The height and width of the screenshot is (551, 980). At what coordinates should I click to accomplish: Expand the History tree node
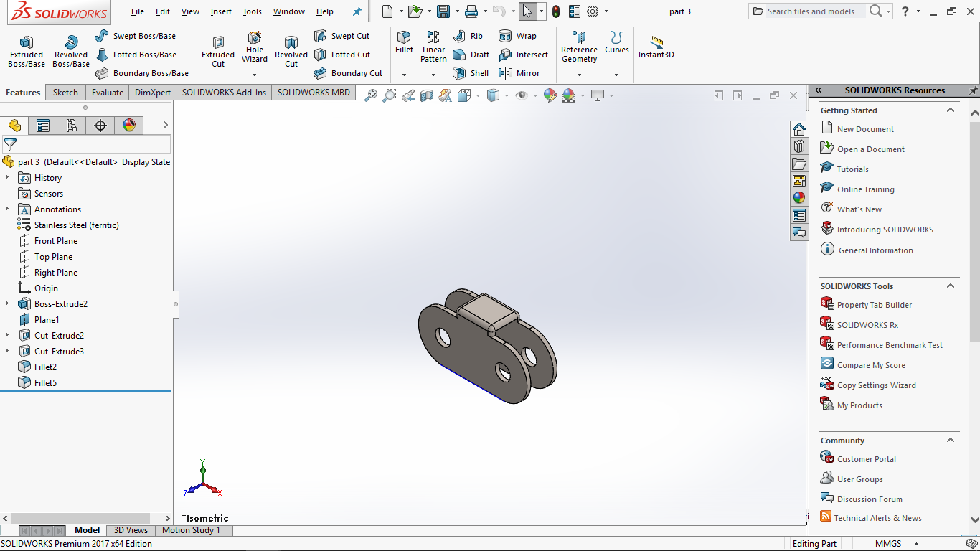point(7,178)
